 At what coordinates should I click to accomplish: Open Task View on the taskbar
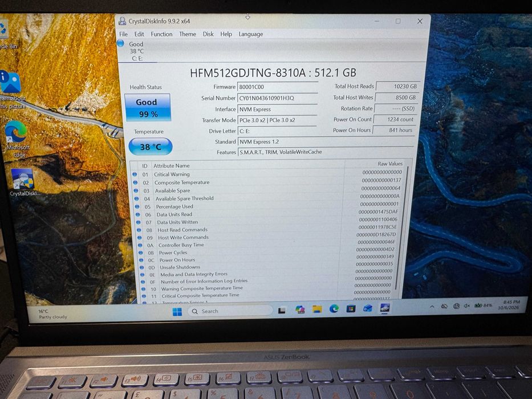point(282,310)
